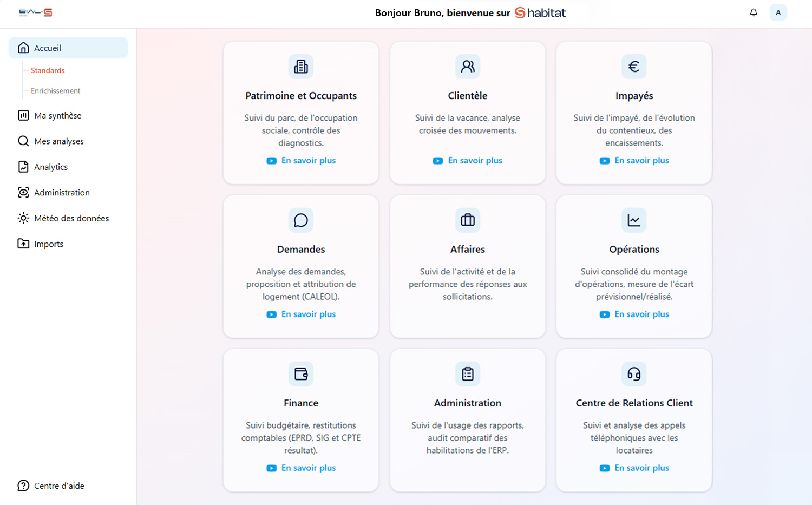This screenshot has width=812, height=505.
Task: Open the user avatar menu
Action: (778, 12)
